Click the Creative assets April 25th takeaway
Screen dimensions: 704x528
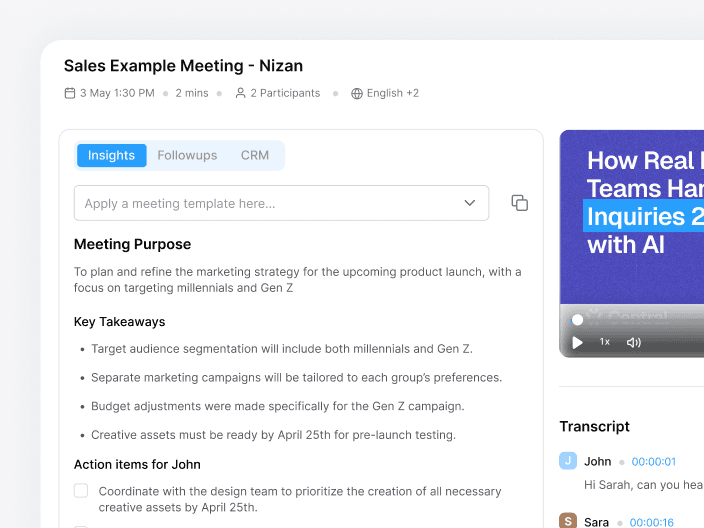273,435
